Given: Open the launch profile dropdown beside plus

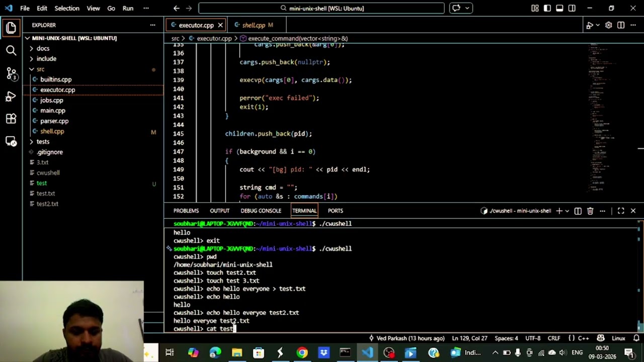Looking at the screenshot, I should pos(567,211).
